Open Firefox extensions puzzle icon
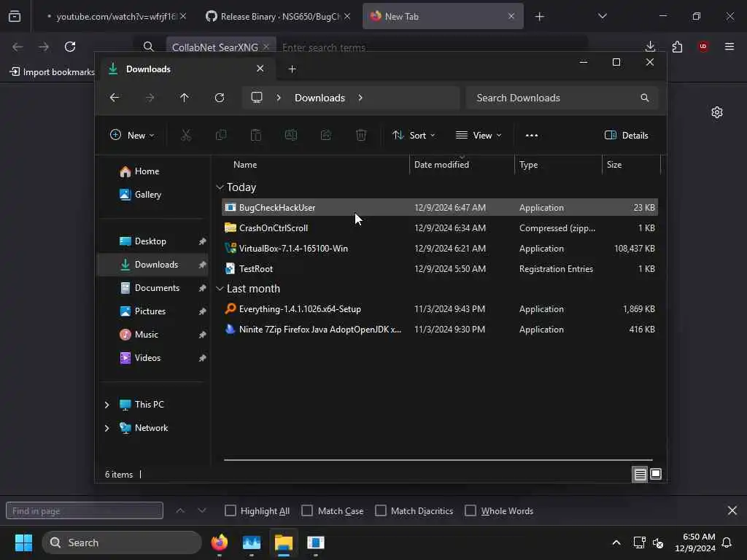 click(677, 46)
